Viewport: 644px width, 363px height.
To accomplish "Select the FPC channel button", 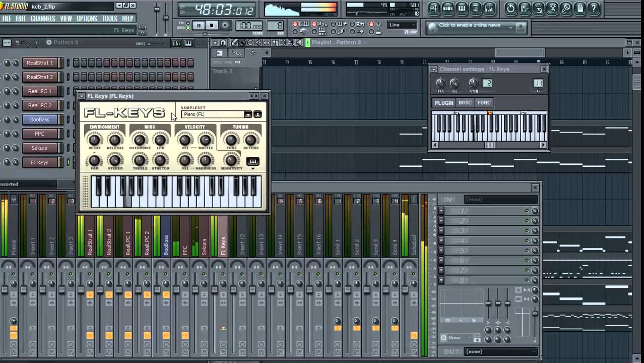I will [40, 134].
